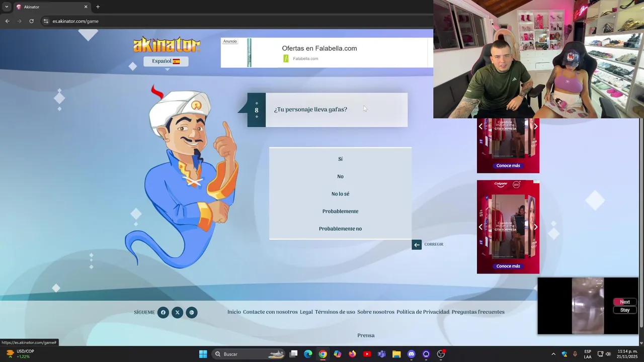
Task: Open Task View on the taskbar
Action: (x=294, y=354)
